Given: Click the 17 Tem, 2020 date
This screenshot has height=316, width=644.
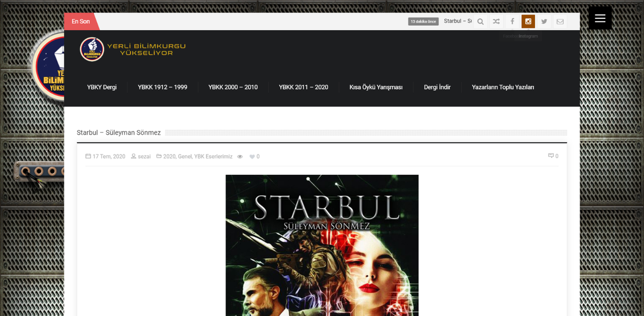Looking at the screenshot, I should pyautogui.click(x=109, y=157).
